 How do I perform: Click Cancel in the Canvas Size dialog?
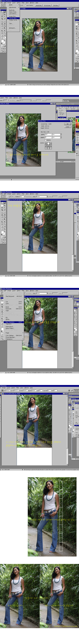(68, 127)
